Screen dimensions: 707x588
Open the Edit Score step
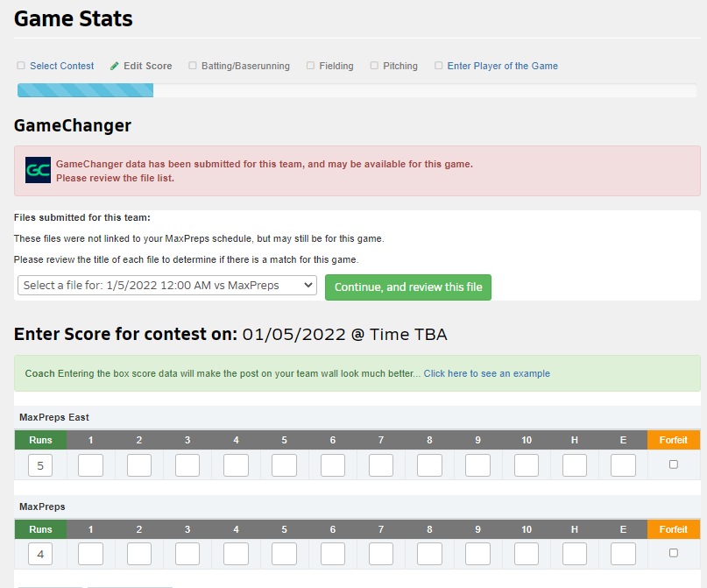pos(148,66)
